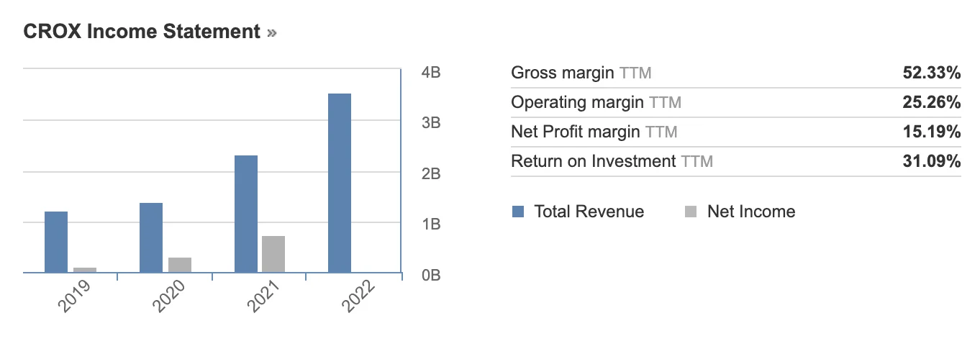The image size is (980, 354).
Task: Click the 52.33% gross margin value
Action: point(932,73)
